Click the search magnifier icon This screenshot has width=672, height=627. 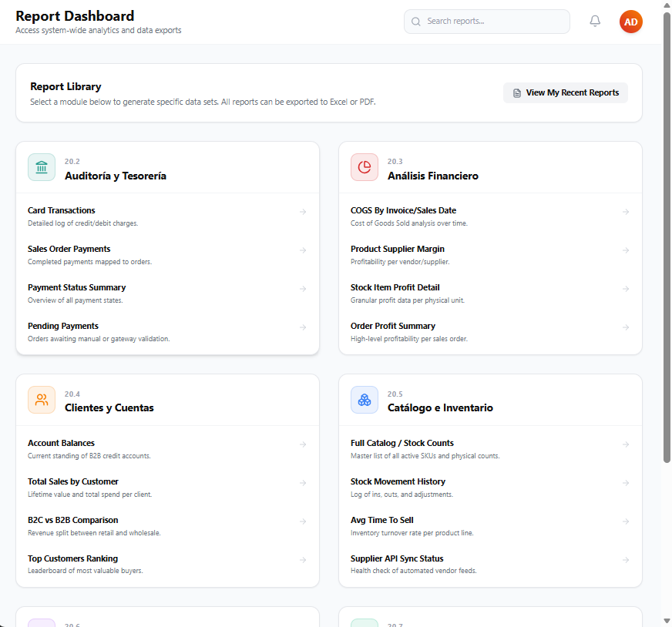[x=415, y=22]
